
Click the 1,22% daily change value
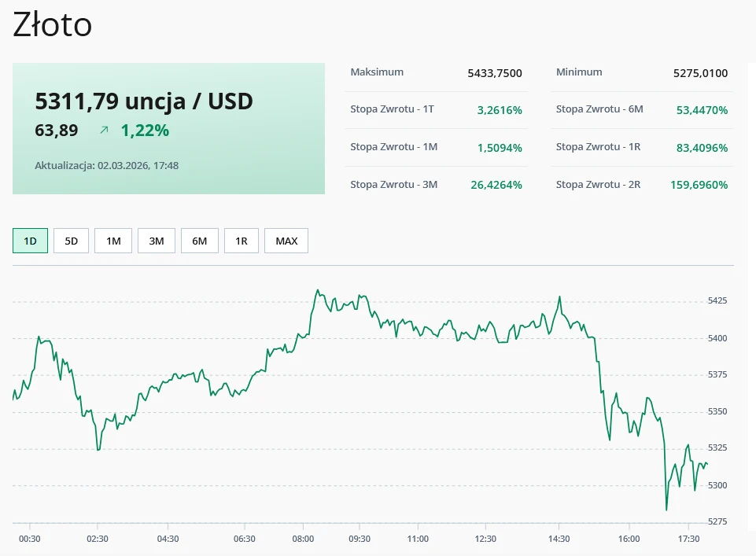pos(145,131)
